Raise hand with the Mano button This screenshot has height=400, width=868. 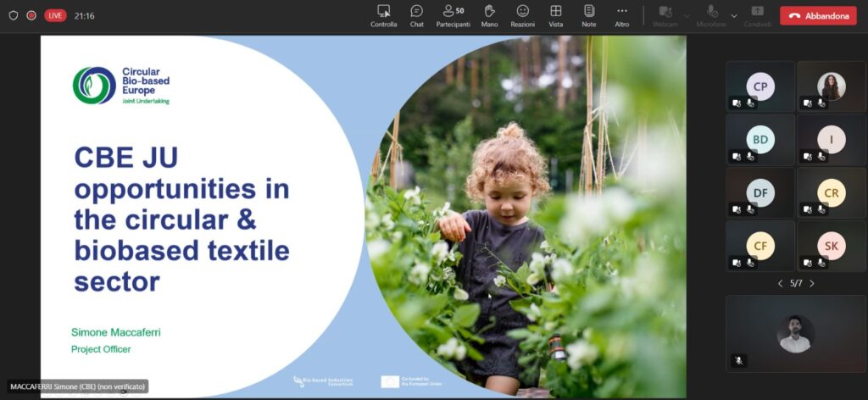489,15
